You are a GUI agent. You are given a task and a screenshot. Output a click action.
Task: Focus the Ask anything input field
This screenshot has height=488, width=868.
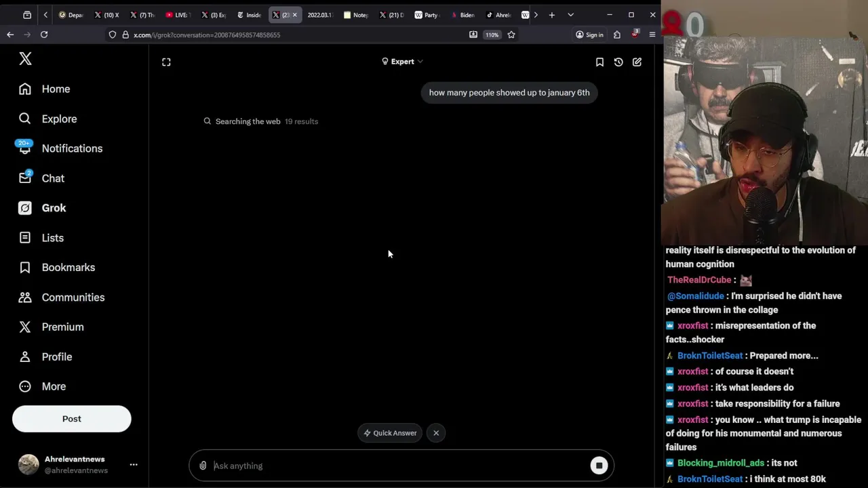point(400,466)
